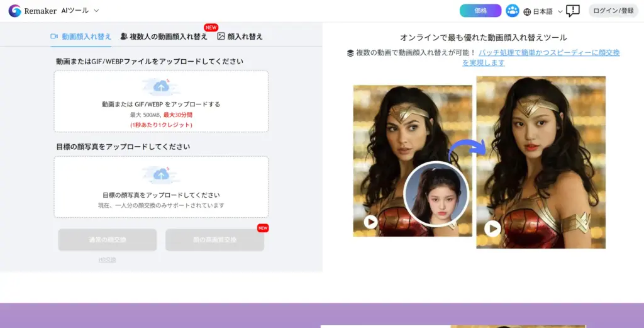
Task: Switch to the 顔入れ替え image tab
Action: pyautogui.click(x=240, y=37)
